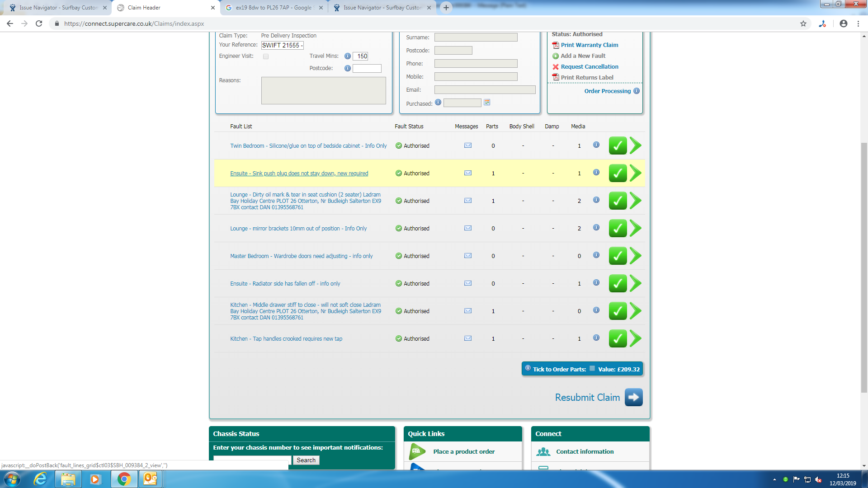This screenshot has height=488, width=868.
Task: Expand Master Bedroom wardrobe doors fault arrow
Action: point(636,256)
